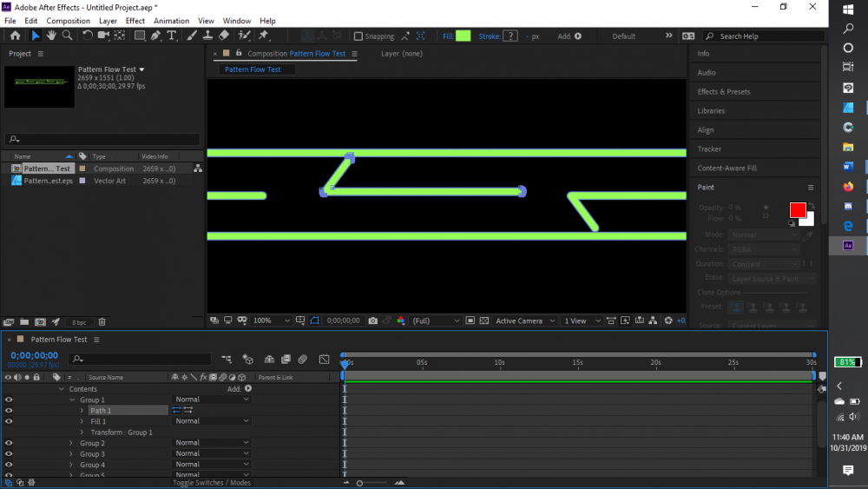Toggle visibility of Fill 1
Screen dimensions: 868x489
pyautogui.click(x=9, y=421)
